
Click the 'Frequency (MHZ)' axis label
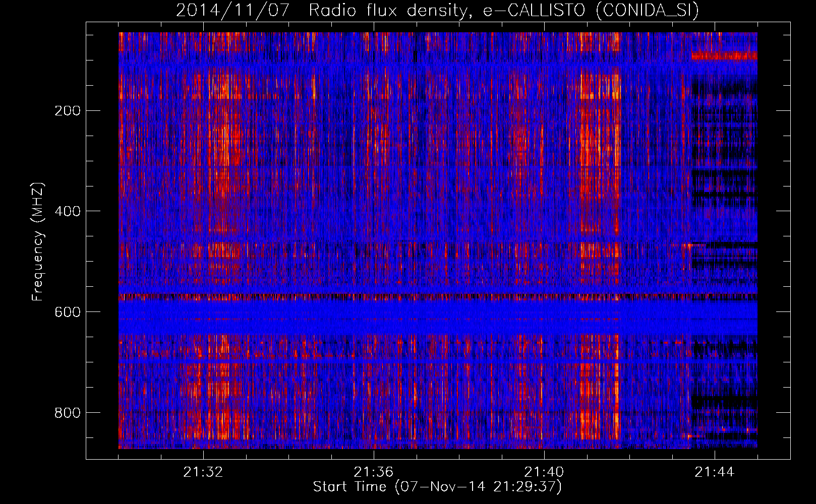(x=38, y=241)
